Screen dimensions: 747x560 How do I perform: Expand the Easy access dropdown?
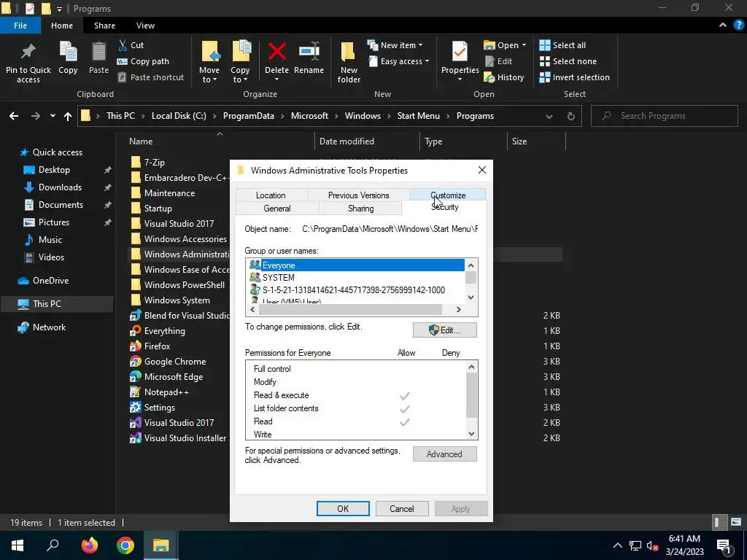click(x=398, y=61)
